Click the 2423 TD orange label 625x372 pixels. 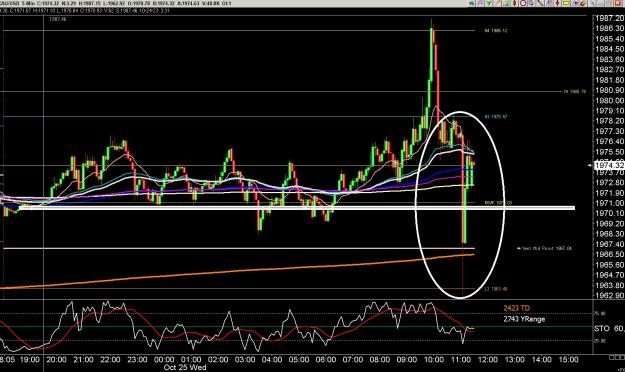(x=517, y=308)
